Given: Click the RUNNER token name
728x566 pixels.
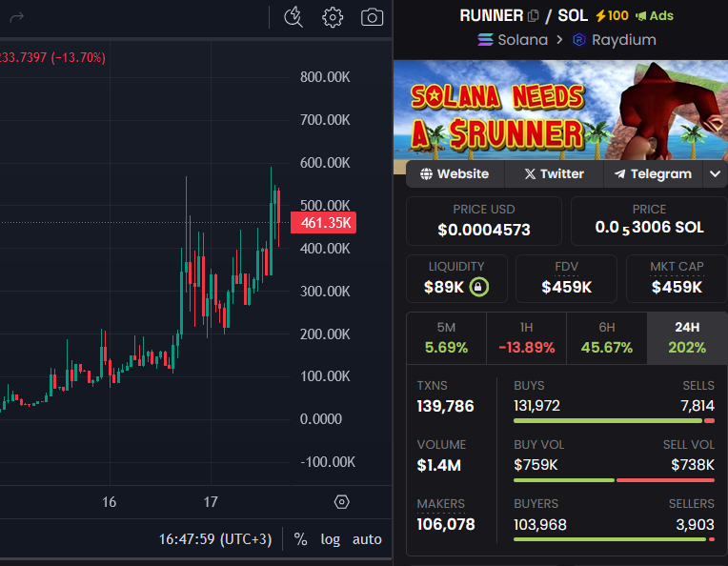Looking at the screenshot, I should 492,16.
